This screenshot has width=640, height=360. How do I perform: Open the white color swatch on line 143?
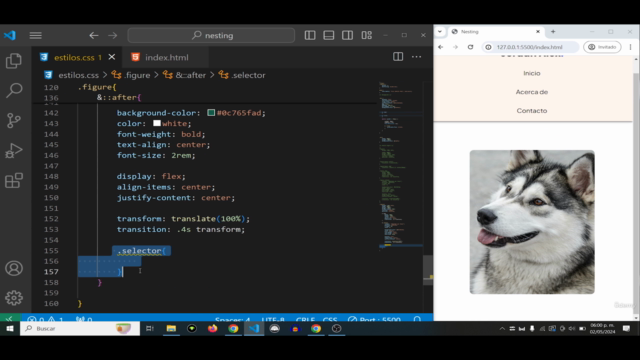[x=157, y=123]
